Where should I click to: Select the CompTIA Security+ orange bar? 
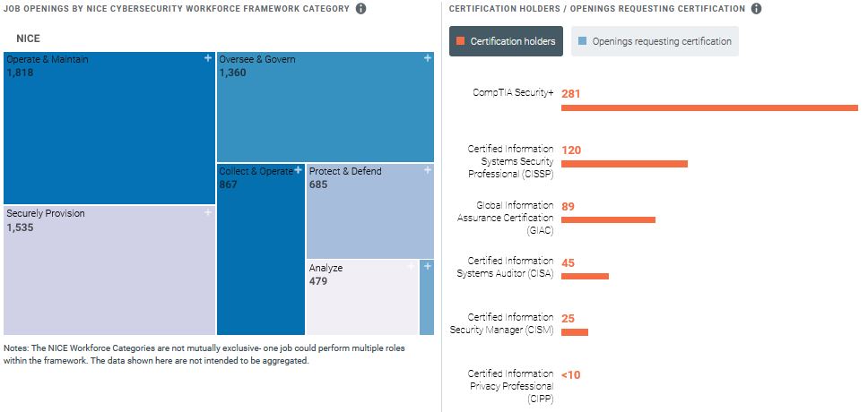[x=708, y=108]
